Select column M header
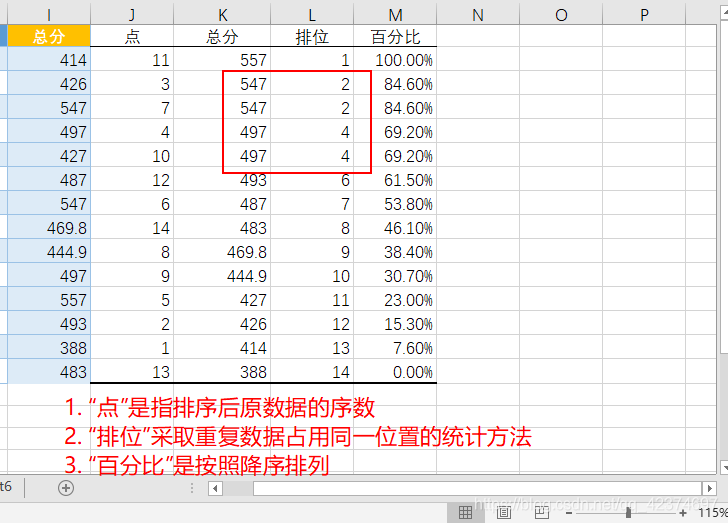728x523 pixels. click(395, 15)
